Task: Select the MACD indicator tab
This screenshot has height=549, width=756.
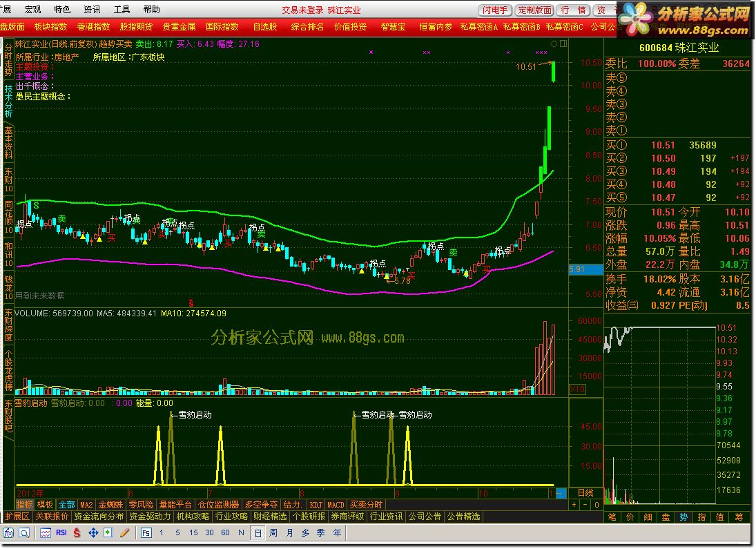Action: pyautogui.click(x=336, y=505)
